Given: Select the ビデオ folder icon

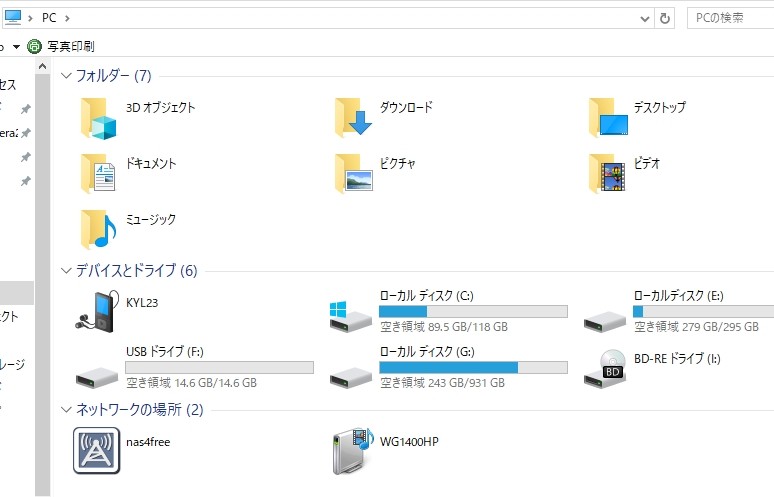Looking at the screenshot, I should [x=608, y=173].
